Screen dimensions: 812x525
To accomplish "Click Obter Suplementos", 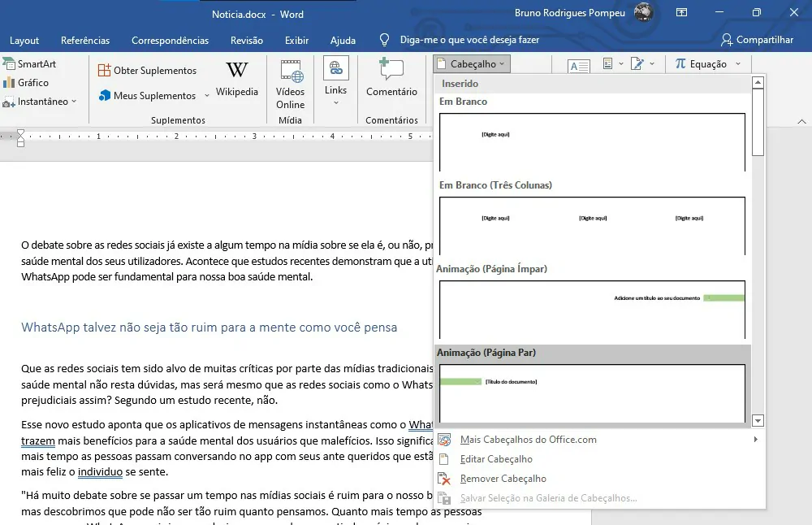I will (x=148, y=71).
